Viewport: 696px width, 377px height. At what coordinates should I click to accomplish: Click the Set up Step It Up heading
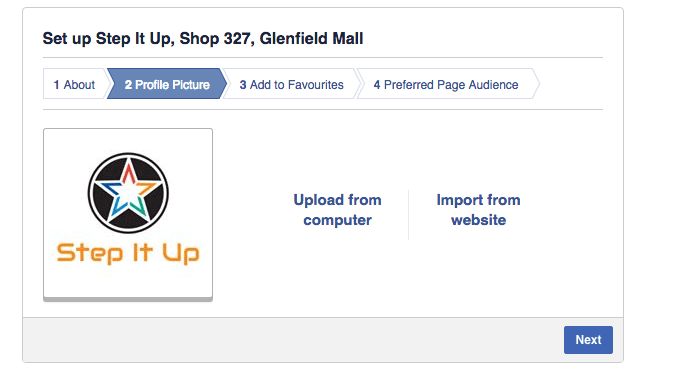[203, 39]
